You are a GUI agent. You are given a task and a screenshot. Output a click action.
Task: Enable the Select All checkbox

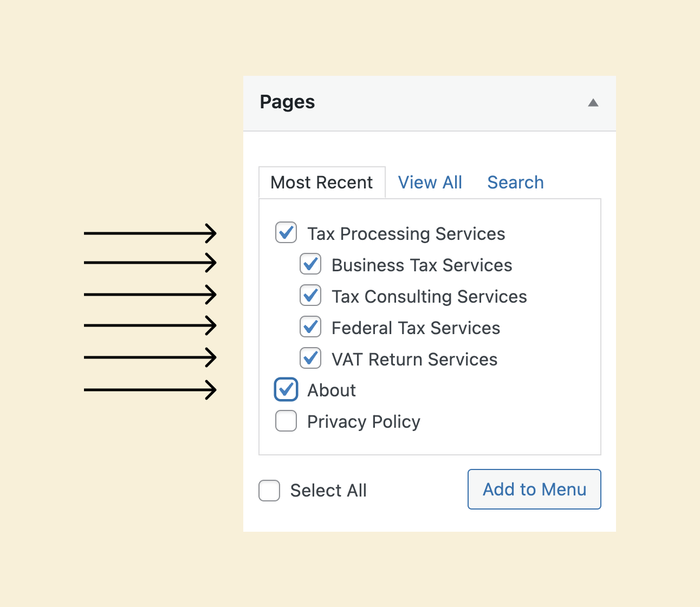tap(269, 491)
